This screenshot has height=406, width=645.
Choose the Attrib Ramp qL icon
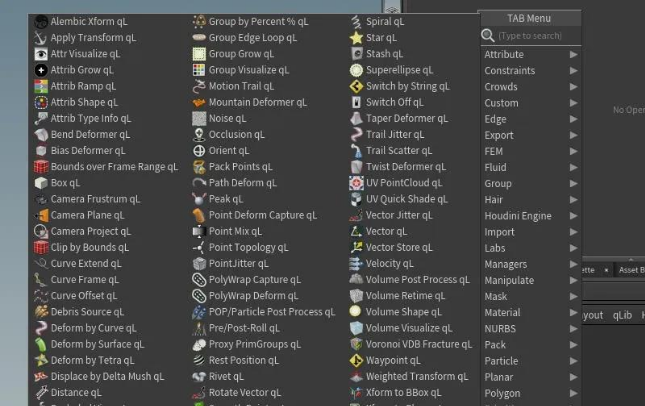41,86
